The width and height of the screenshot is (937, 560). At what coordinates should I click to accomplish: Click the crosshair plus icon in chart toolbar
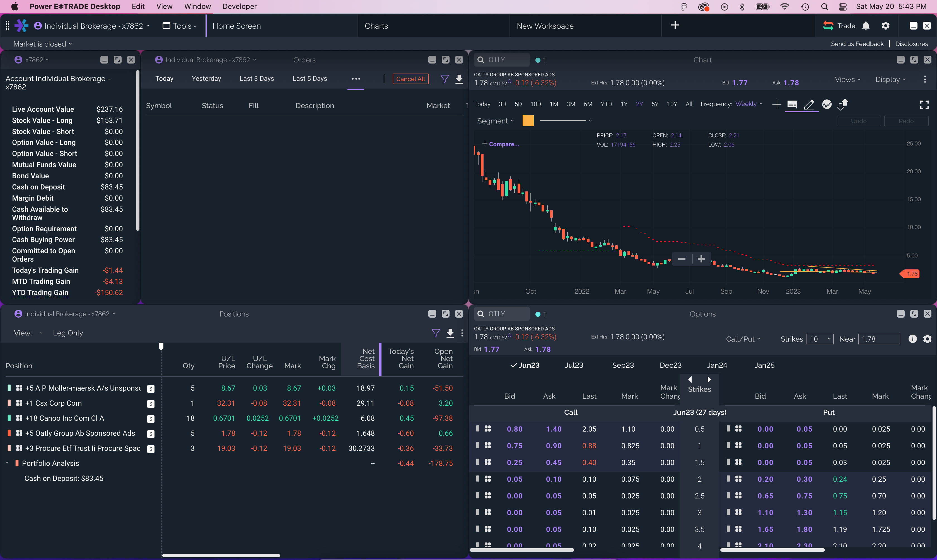click(776, 104)
